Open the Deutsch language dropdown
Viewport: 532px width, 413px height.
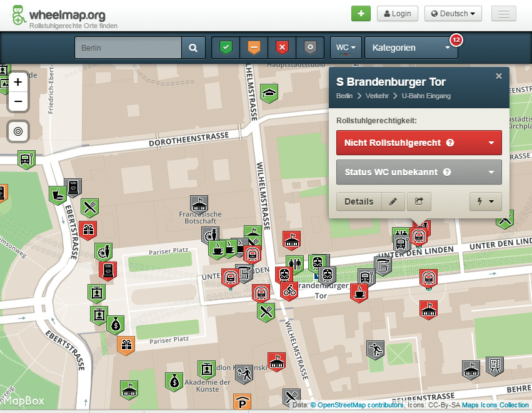pos(453,14)
